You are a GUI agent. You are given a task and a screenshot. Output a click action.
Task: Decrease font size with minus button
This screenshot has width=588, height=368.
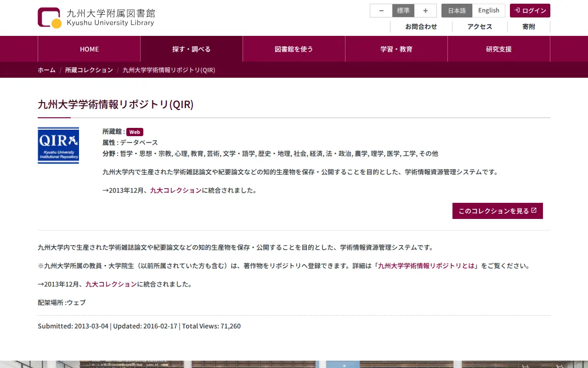point(381,11)
